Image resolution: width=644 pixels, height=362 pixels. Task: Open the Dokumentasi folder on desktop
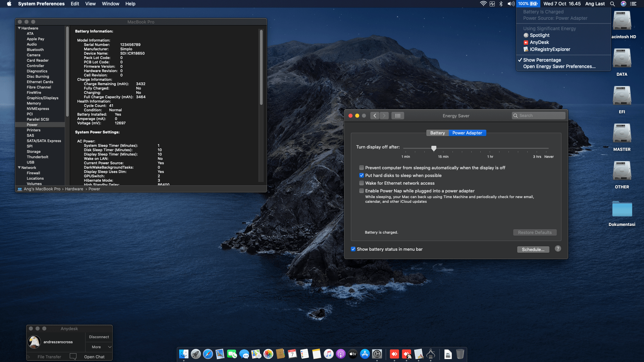622,209
